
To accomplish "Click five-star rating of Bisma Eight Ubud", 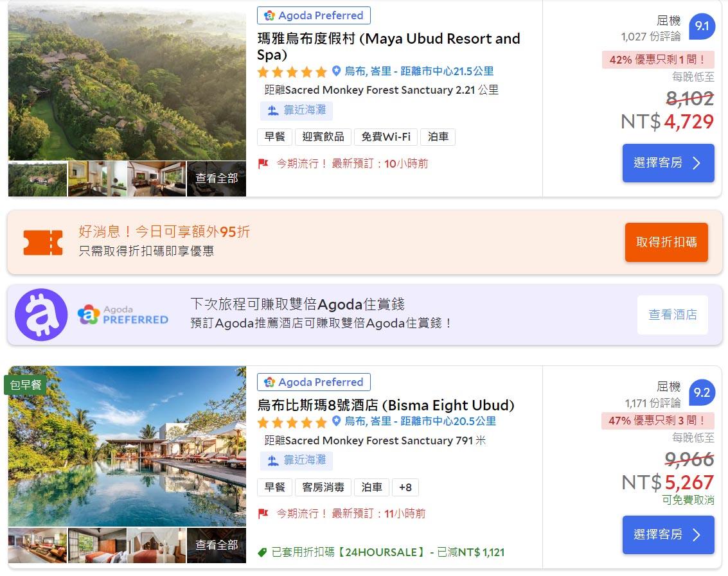I will (292, 423).
